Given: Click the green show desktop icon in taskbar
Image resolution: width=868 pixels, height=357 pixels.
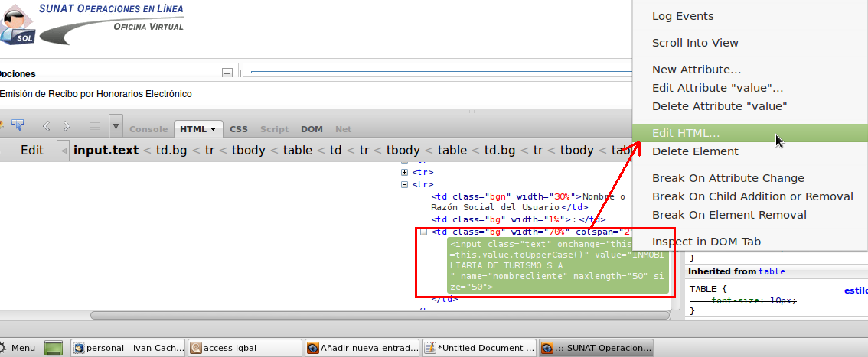Looking at the screenshot, I should coord(54,348).
